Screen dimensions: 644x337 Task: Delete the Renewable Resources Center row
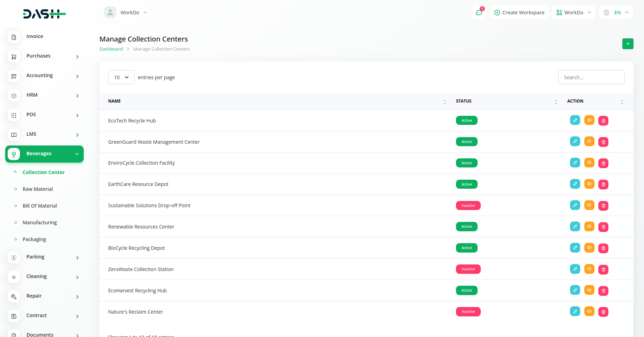[x=603, y=227]
